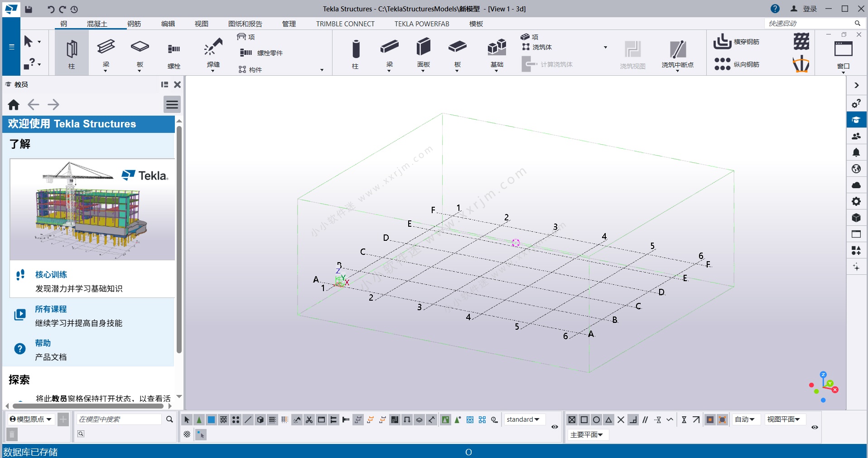Open the 浇筑中断点 tool
This screenshot has width=868, height=458.
677,53
